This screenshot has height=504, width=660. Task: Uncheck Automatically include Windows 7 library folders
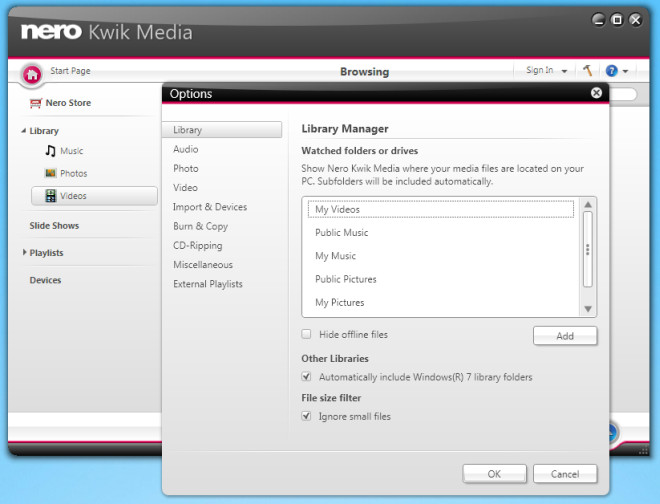(306, 377)
